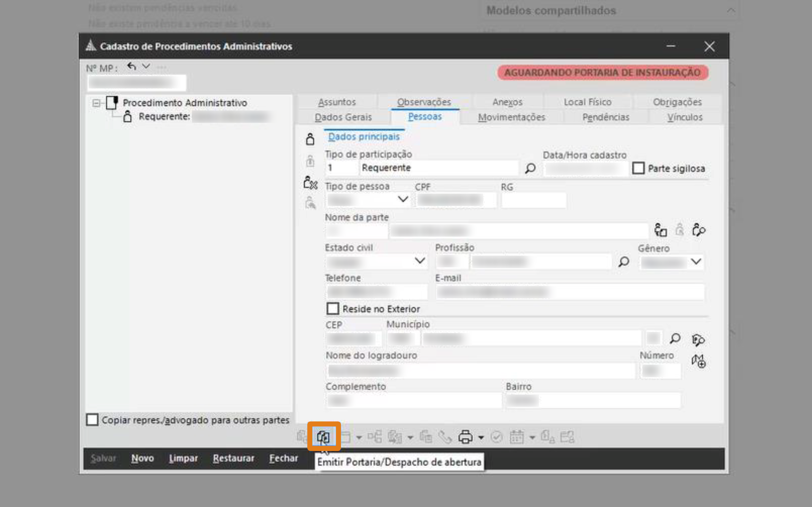The image size is (812, 507).
Task: Search Tipo de participação with magnifier icon
Action: (530, 168)
